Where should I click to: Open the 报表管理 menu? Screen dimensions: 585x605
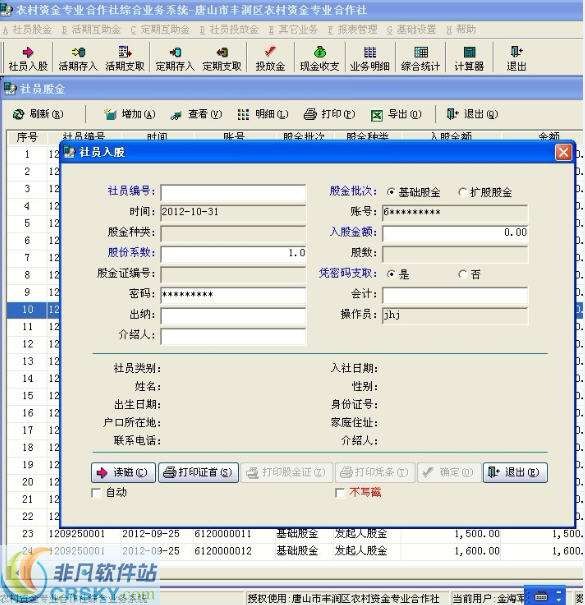pyautogui.click(x=353, y=29)
